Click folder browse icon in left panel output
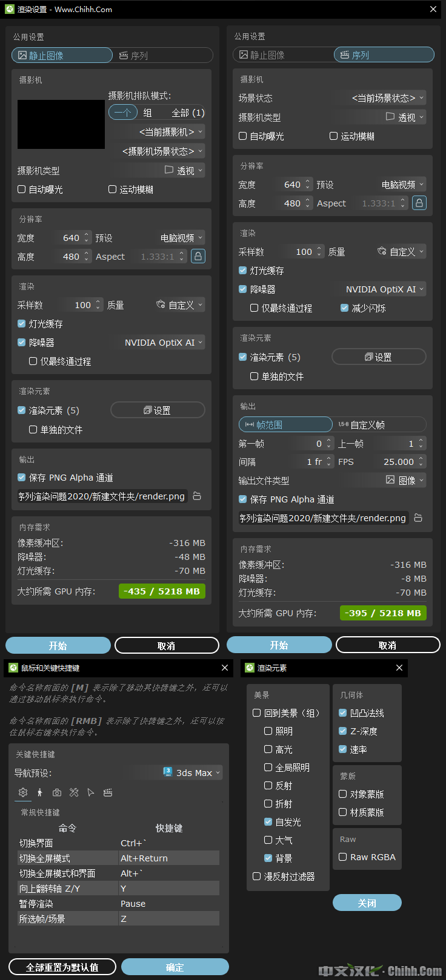 click(197, 496)
